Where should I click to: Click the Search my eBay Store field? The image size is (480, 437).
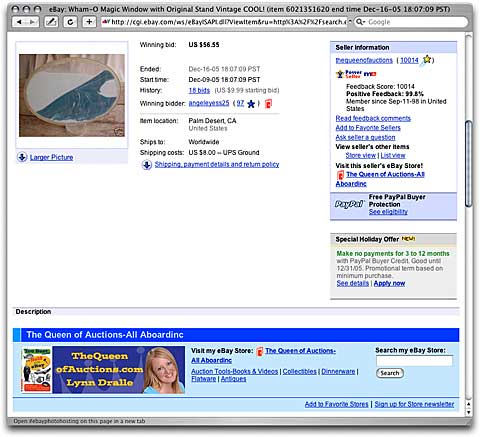pyautogui.click(x=414, y=361)
